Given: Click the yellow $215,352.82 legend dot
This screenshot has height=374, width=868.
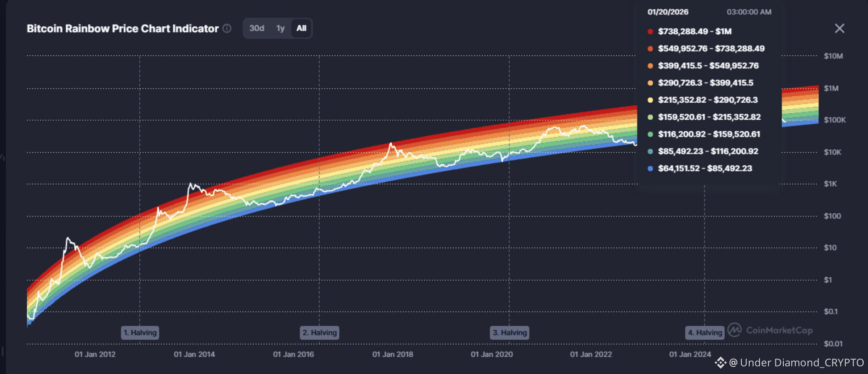Looking at the screenshot, I should pyautogui.click(x=650, y=100).
